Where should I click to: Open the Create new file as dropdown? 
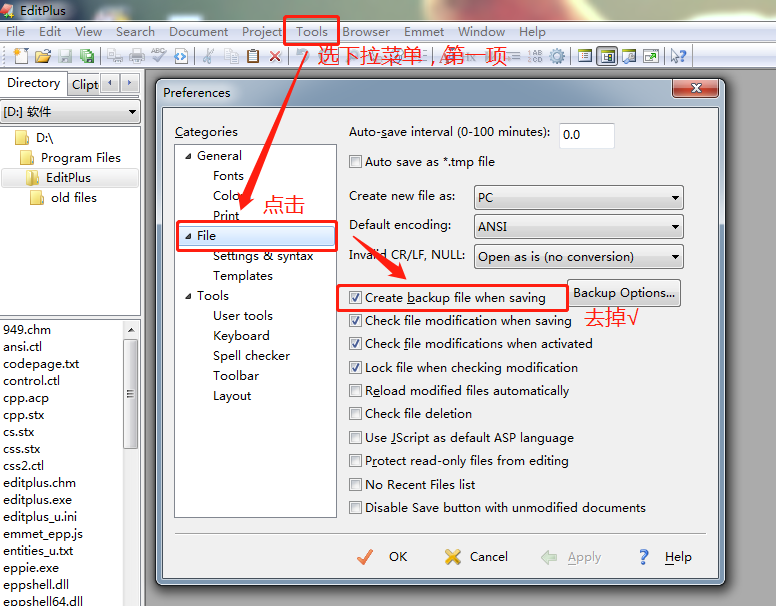click(579, 198)
